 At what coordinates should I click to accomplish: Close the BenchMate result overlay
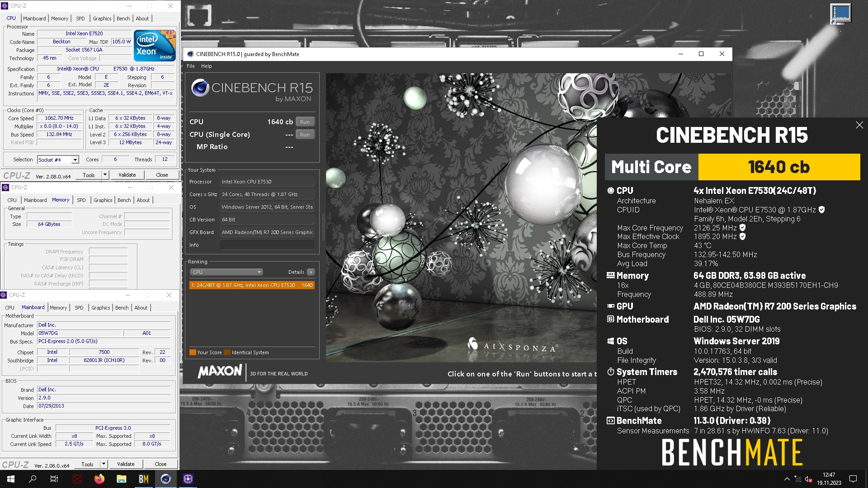859,125
